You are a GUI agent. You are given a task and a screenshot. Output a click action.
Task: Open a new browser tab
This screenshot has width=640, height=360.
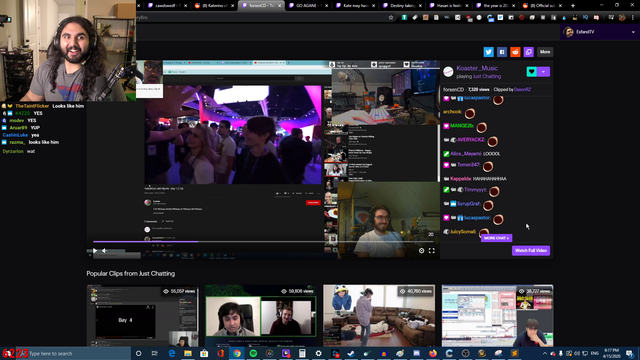coord(573,5)
